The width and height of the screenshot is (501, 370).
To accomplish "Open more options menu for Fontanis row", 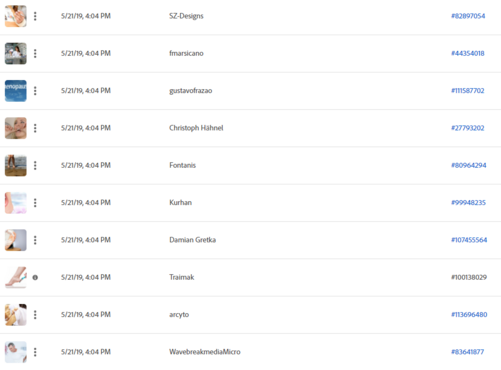I will point(35,165).
